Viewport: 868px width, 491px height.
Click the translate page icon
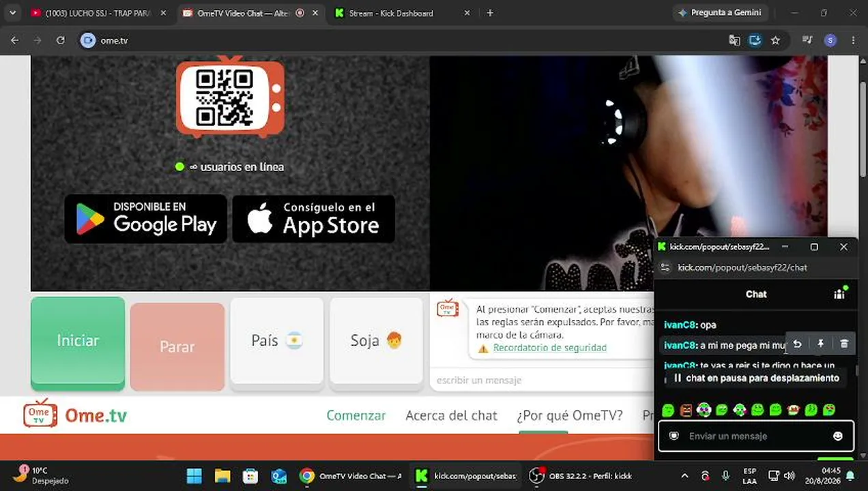(x=734, y=40)
